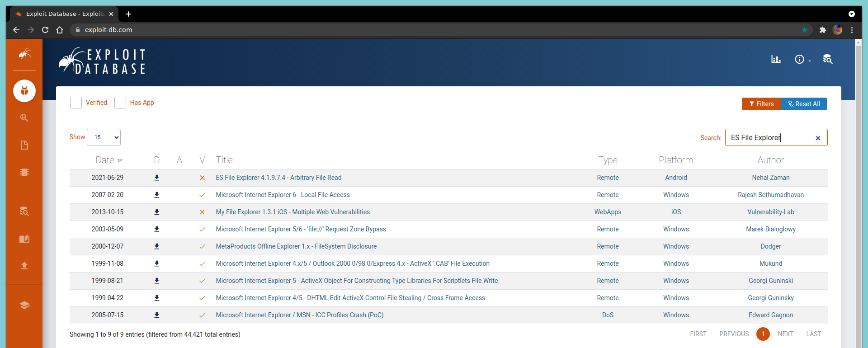Click the DoS type link

(x=608, y=315)
